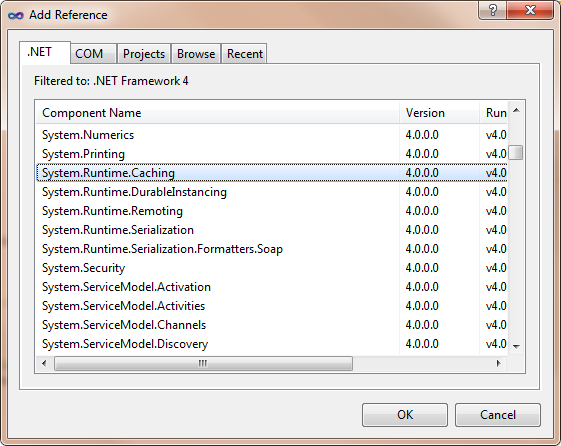This screenshot has width=561, height=446.
Task: Click the horizontal scrollbar thumb
Action: (x=203, y=363)
